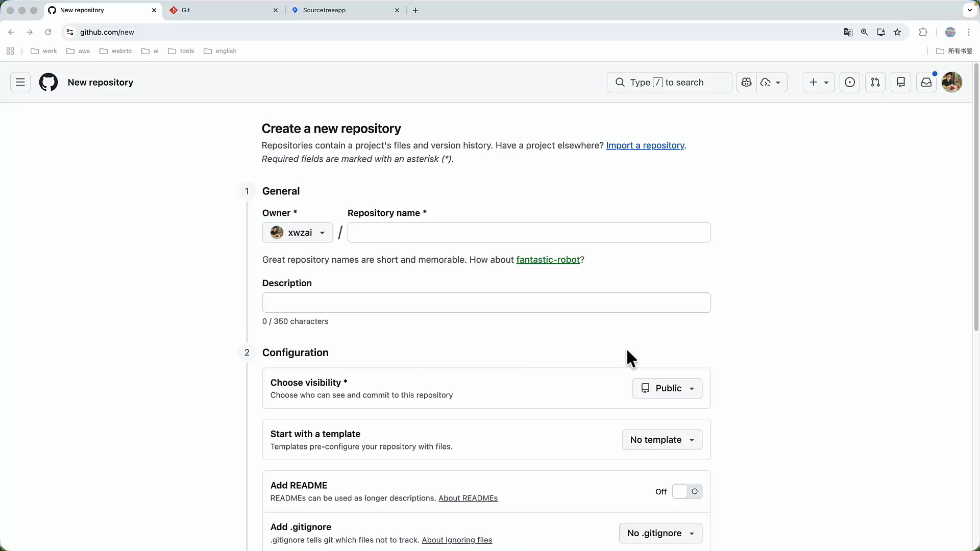The height and width of the screenshot is (551, 980).
Task: Open Copilot chat icon in header
Action: tap(746, 82)
